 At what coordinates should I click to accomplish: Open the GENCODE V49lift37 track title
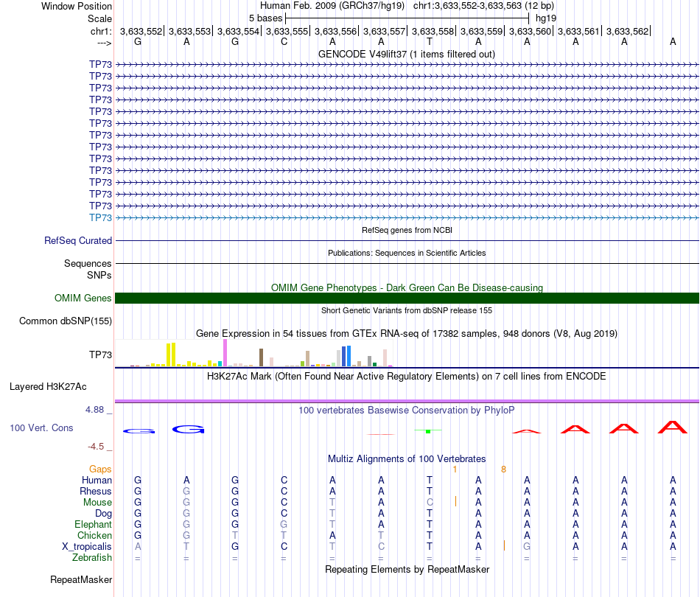click(x=407, y=54)
